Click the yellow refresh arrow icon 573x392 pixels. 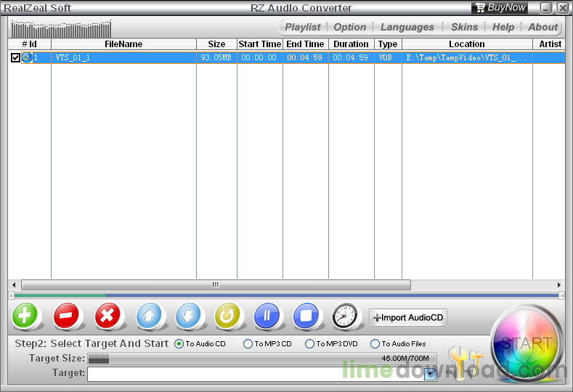click(x=228, y=317)
